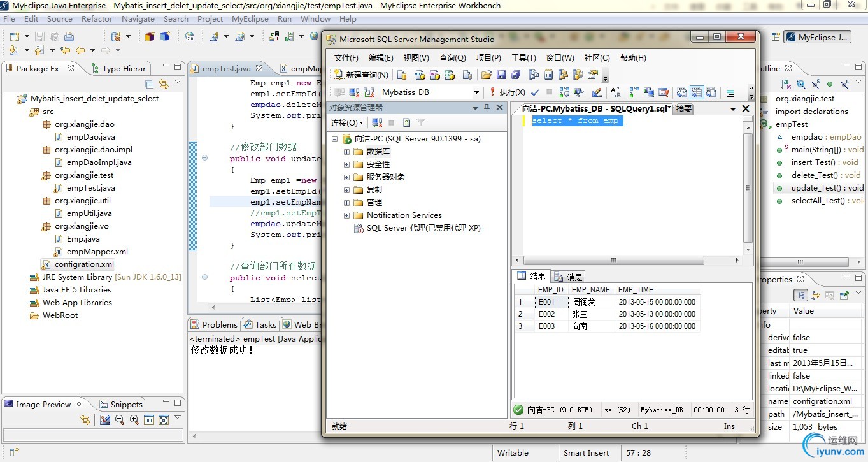Switch to Type Hierarchy tab
868x462 pixels.
[118, 69]
